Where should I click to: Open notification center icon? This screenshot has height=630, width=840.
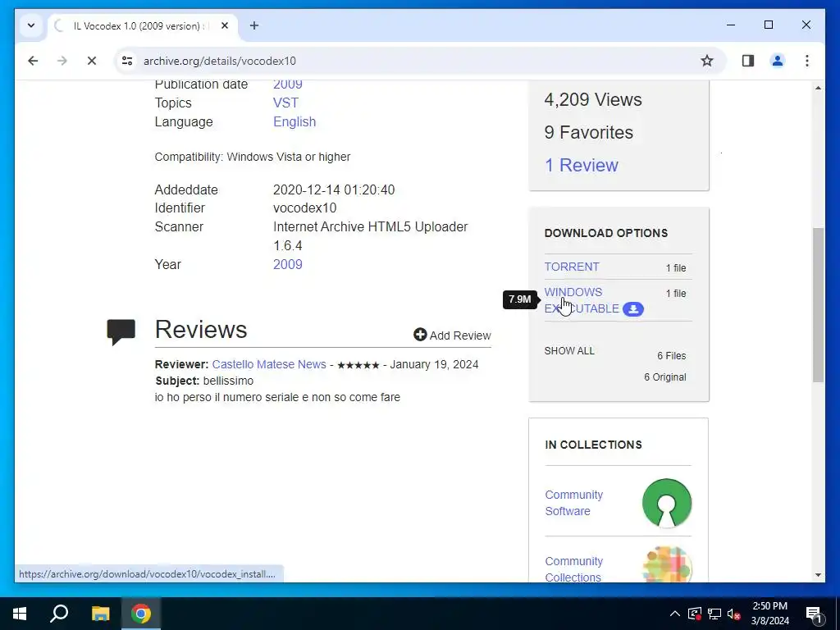click(813, 614)
